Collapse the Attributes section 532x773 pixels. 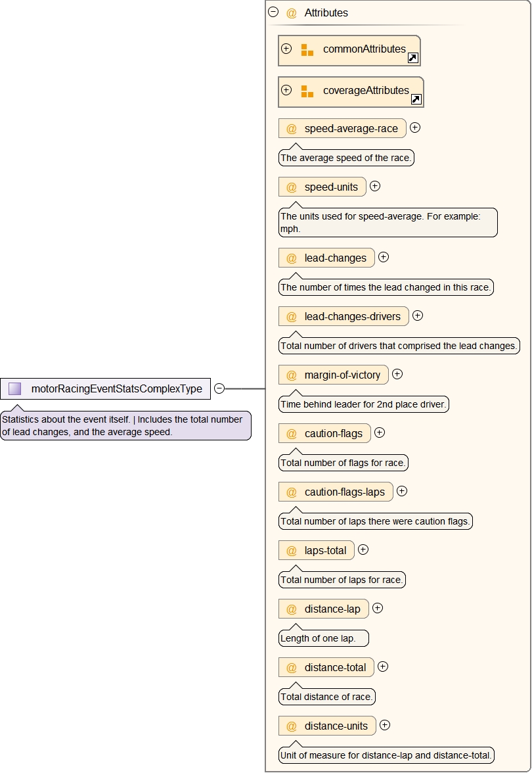pos(273,12)
